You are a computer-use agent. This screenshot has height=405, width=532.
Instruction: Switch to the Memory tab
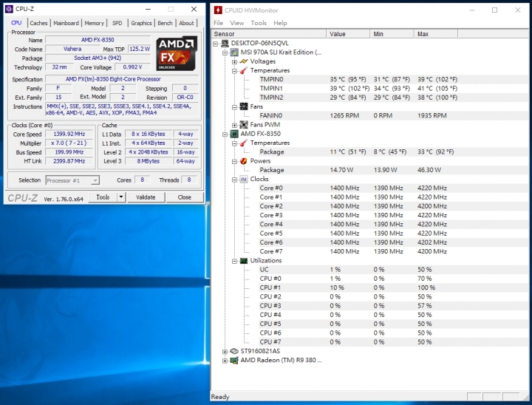click(94, 23)
